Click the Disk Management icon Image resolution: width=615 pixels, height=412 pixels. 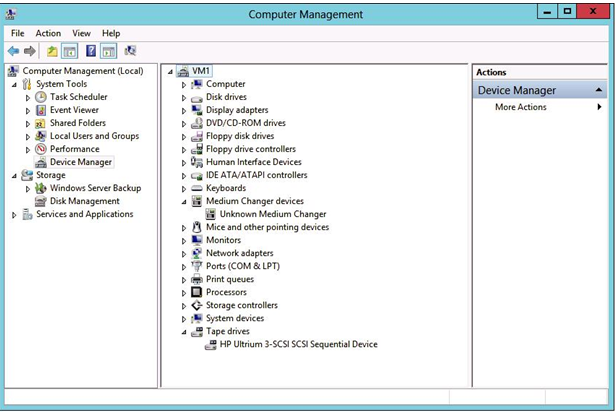click(x=40, y=201)
